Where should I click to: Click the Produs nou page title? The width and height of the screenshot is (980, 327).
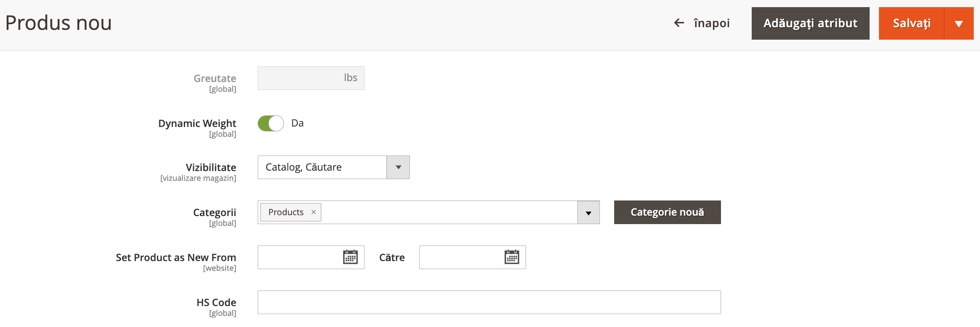(x=58, y=23)
